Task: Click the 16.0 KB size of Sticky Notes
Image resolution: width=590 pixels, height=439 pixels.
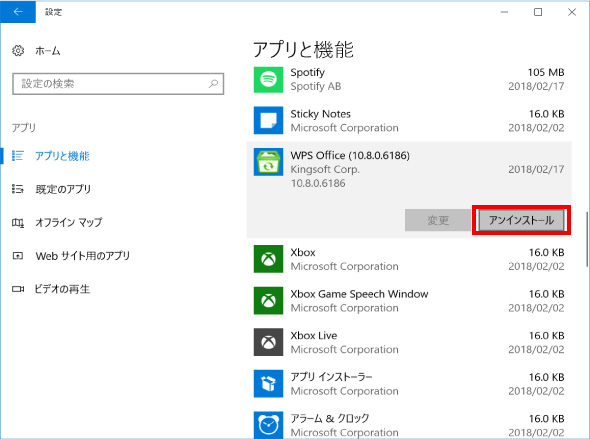Action: pyautogui.click(x=546, y=114)
